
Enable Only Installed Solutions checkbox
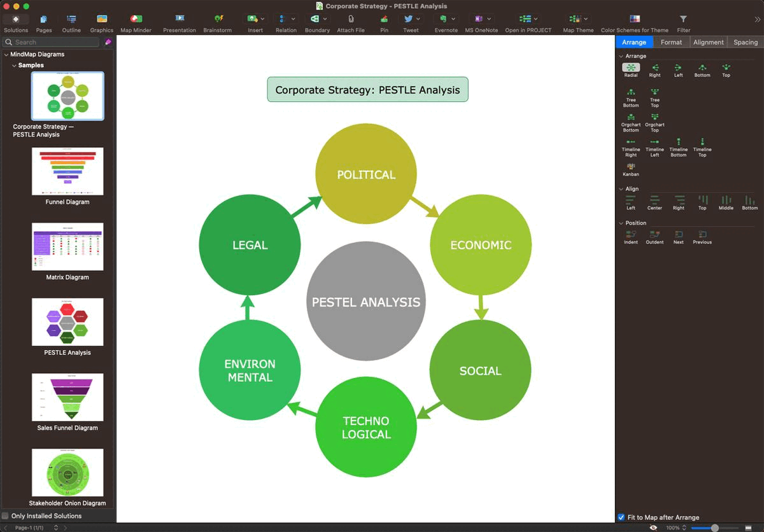coord(6,516)
